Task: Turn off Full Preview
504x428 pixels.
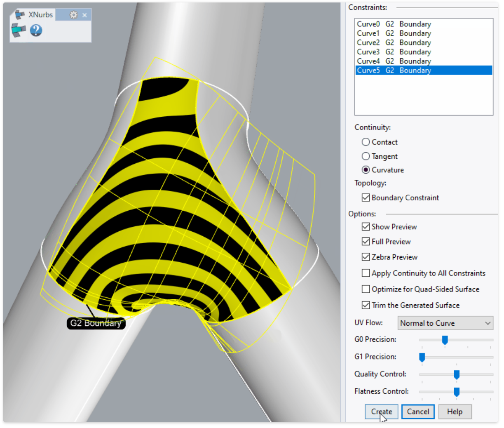Action: click(x=366, y=241)
